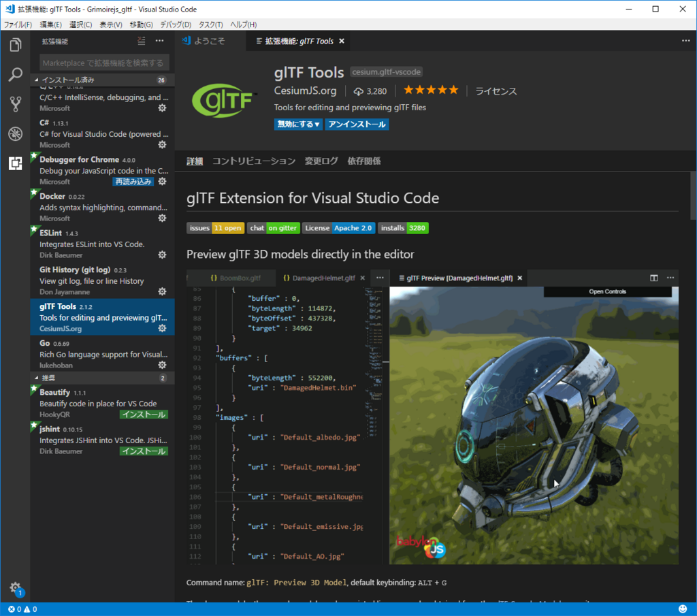Image resolution: width=697 pixels, height=616 pixels.
Task: Open gear menu for Debugger for Chrome
Action: (x=162, y=181)
